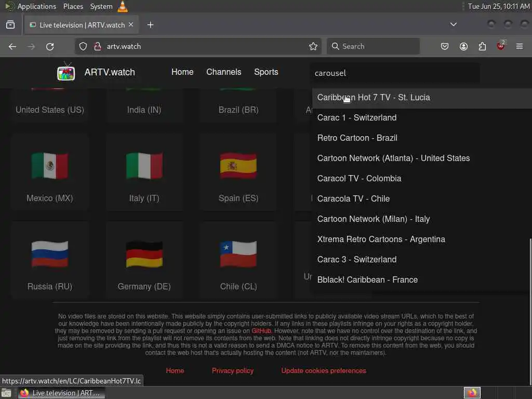This screenshot has width=532, height=399.
Task: Select Caracol TV - Colombia result
Action: click(422, 179)
